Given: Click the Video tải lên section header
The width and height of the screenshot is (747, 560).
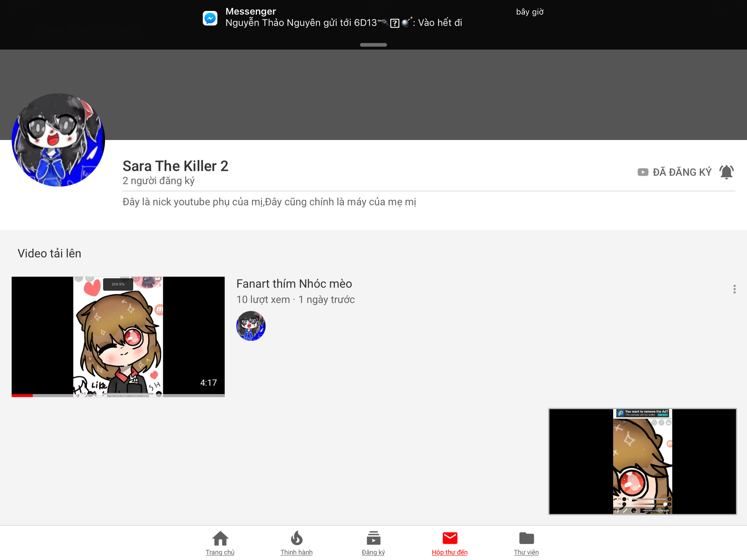Looking at the screenshot, I should pyautogui.click(x=49, y=253).
